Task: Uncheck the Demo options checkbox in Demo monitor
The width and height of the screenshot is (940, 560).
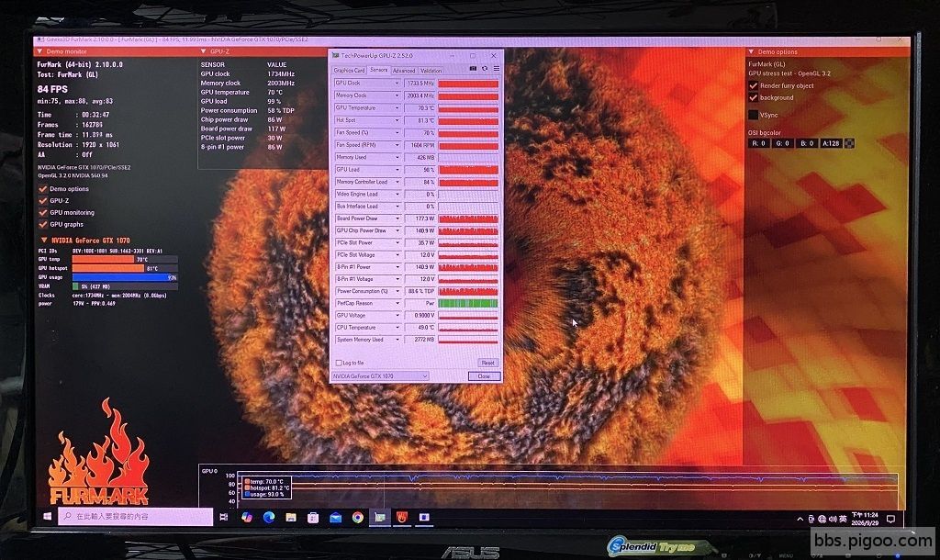Action: coord(43,189)
